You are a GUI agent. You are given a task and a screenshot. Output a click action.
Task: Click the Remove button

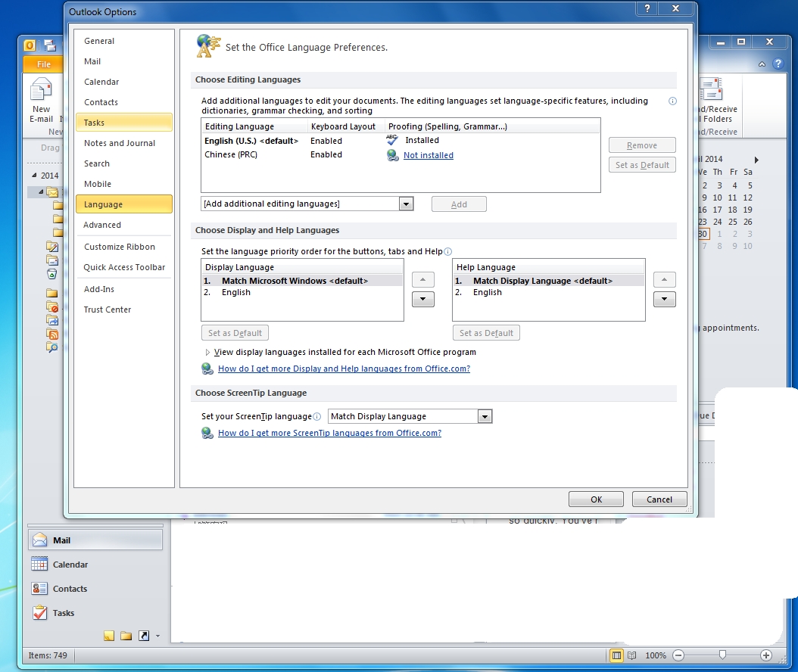[642, 145]
